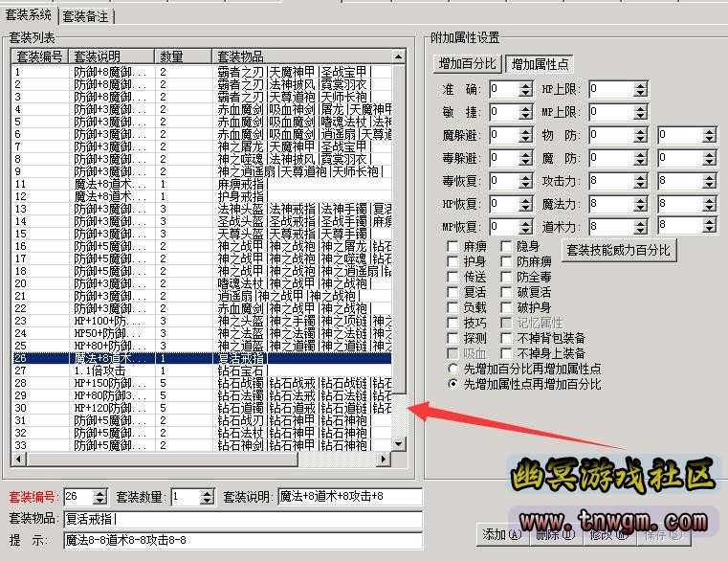Decrease 套装编号 with spinner down arrow
The height and width of the screenshot is (561, 728).
pyautogui.click(x=99, y=501)
